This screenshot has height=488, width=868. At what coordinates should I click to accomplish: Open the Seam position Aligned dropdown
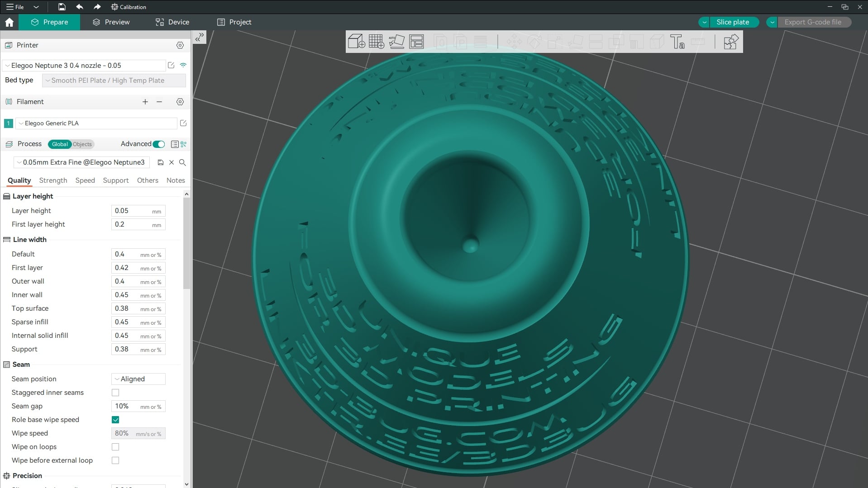138,379
